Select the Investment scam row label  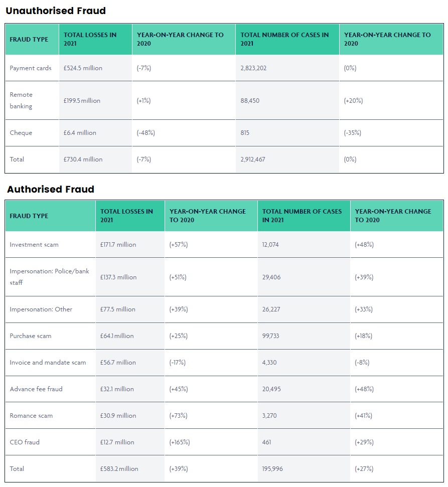pyautogui.click(x=34, y=245)
